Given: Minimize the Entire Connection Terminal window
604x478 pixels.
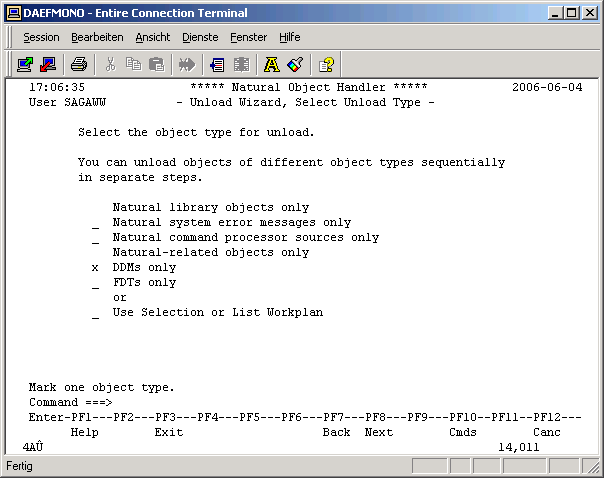Looking at the screenshot, I should coord(555,13).
